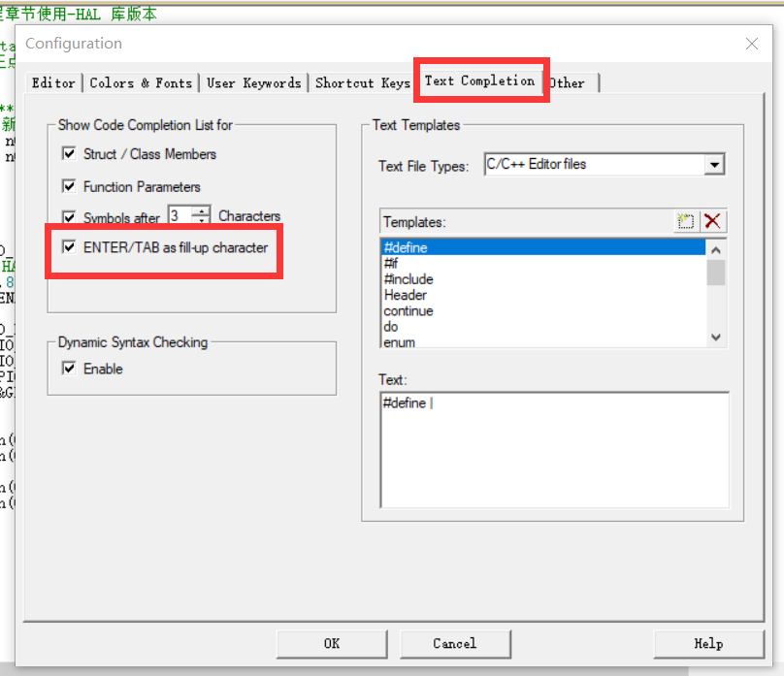Toggle Dynamic Syntax Checking Enable
The width and height of the screenshot is (784, 676).
click(69, 369)
